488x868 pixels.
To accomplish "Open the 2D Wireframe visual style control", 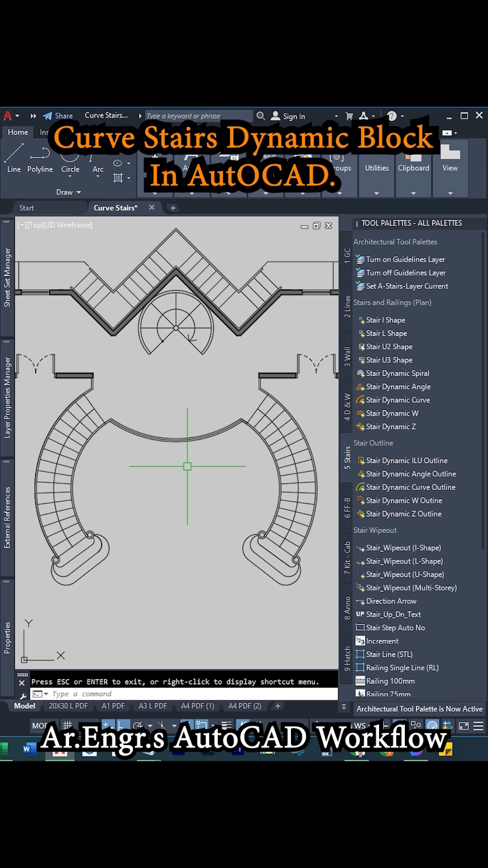I will 69,225.
